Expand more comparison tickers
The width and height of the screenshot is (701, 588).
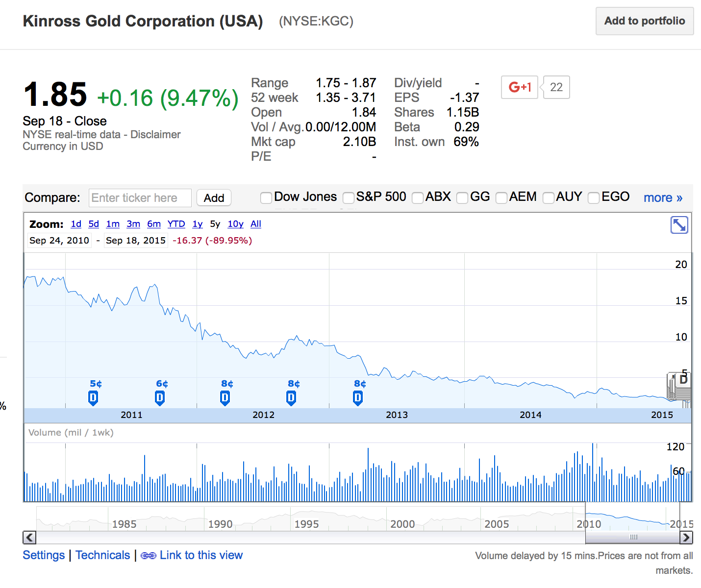tap(663, 198)
